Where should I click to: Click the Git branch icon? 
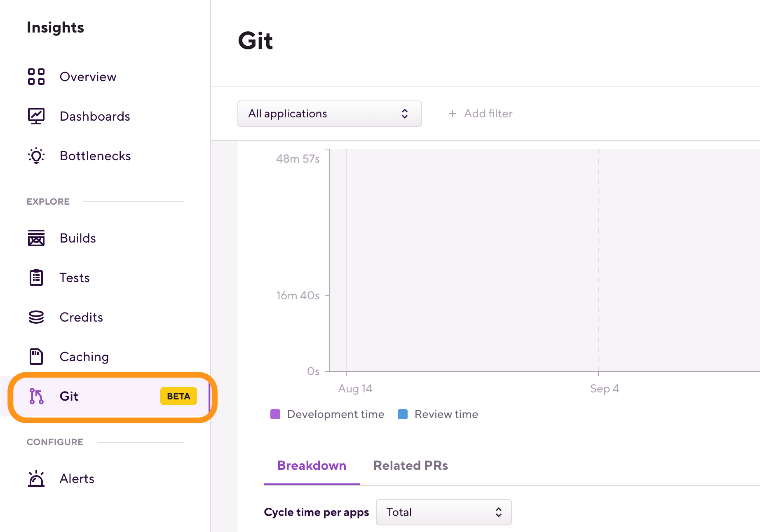click(36, 396)
